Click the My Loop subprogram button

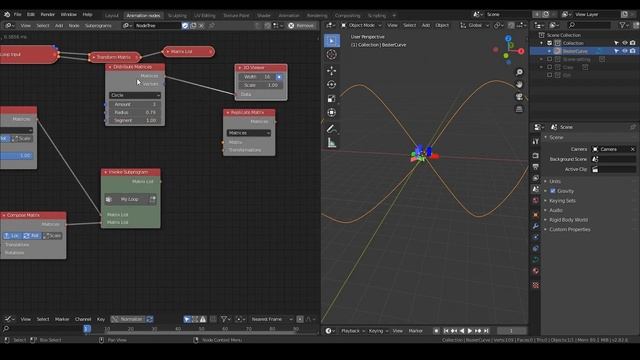tap(127, 199)
